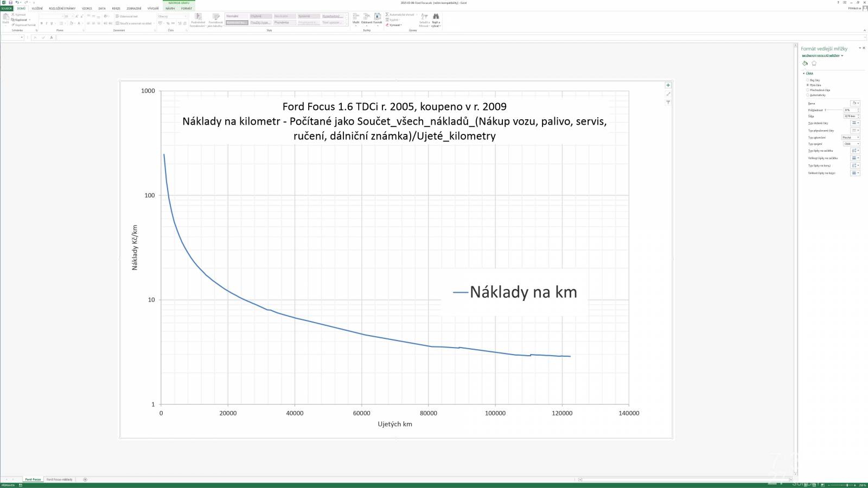This screenshot has height=488, width=868.
Task: Collapse the 'Čára' section expander
Action: click(x=804, y=73)
